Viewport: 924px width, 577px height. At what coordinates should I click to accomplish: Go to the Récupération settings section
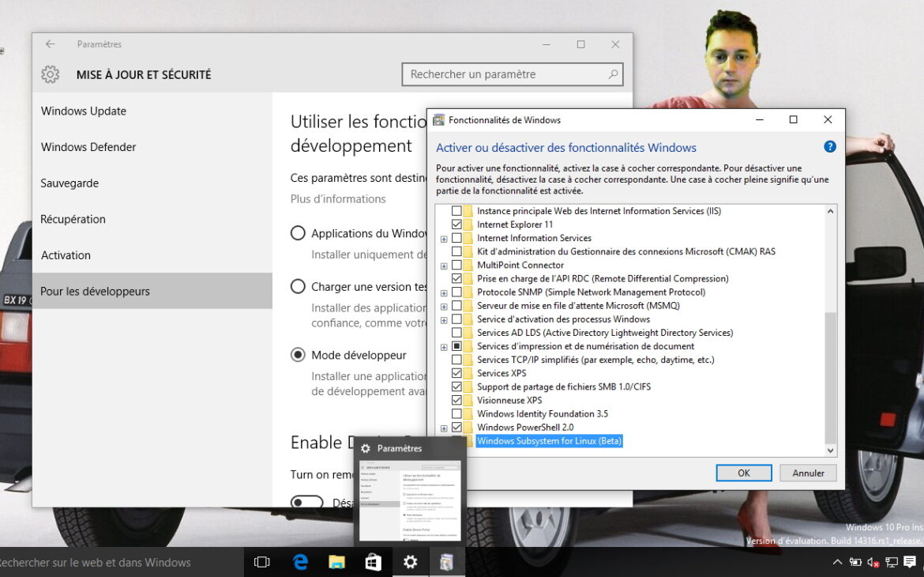point(73,219)
